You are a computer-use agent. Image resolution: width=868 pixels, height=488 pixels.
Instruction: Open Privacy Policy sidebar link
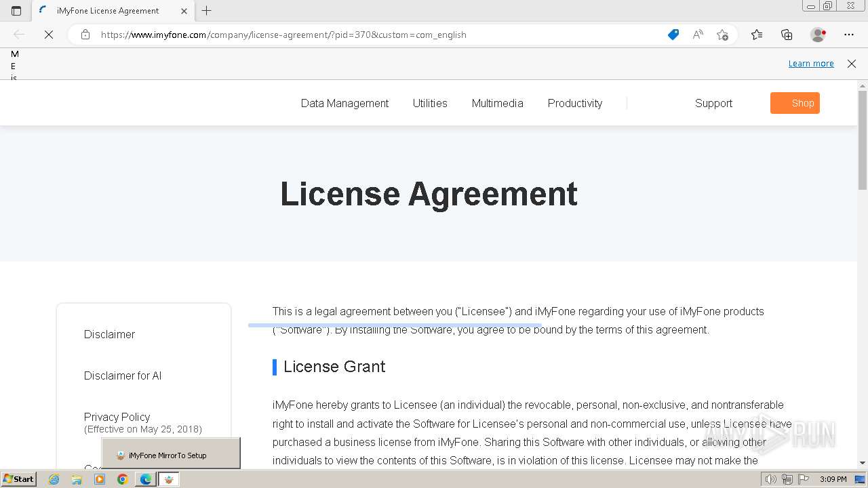click(x=117, y=417)
